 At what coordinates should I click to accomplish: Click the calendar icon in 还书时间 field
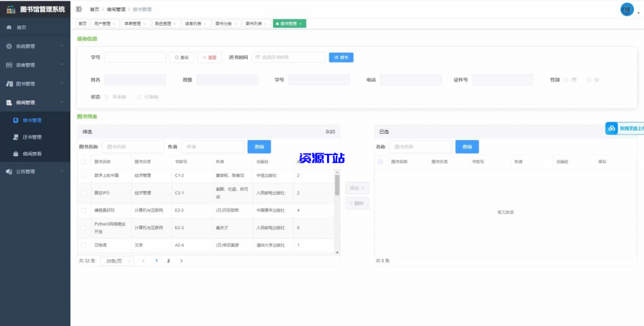[x=257, y=57]
